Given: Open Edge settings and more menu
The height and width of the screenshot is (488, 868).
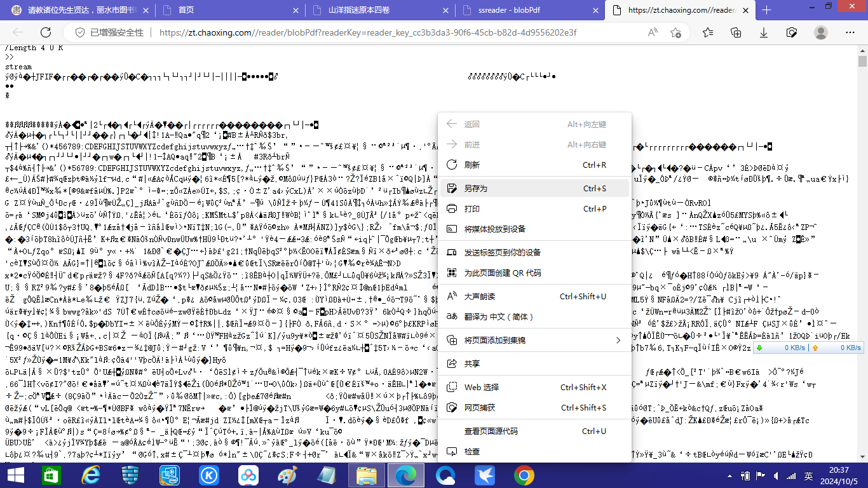Looking at the screenshot, I should 850,32.
